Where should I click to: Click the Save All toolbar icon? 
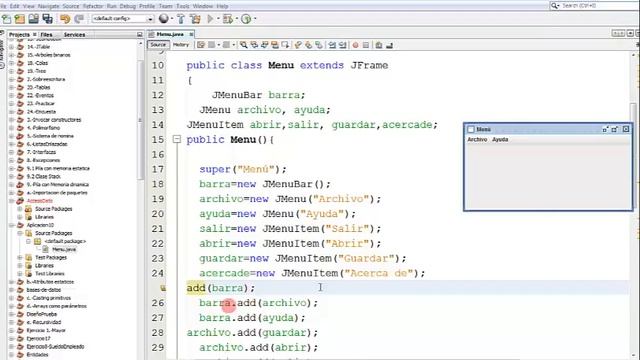tap(47, 19)
